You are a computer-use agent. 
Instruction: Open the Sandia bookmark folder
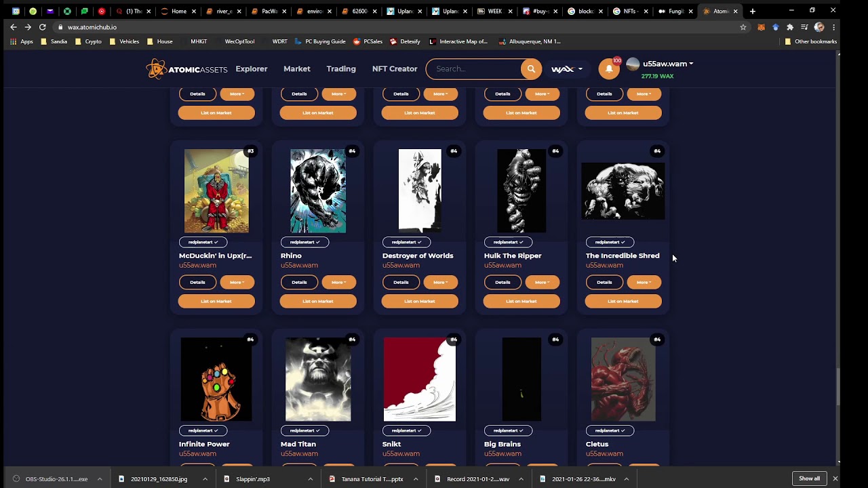(x=54, y=41)
